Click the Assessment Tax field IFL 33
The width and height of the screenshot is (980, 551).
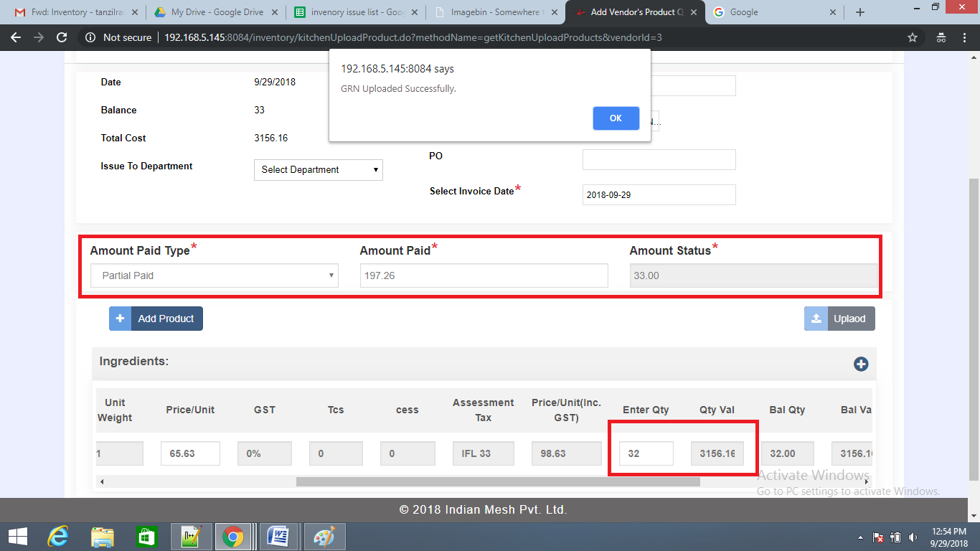[483, 453]
